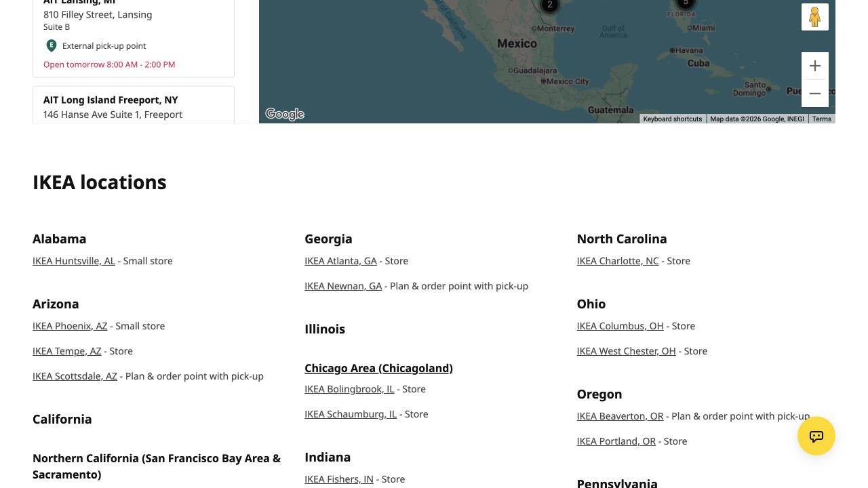Visit IKEA Schaumburg, IL store page

(x=351, y=414)
